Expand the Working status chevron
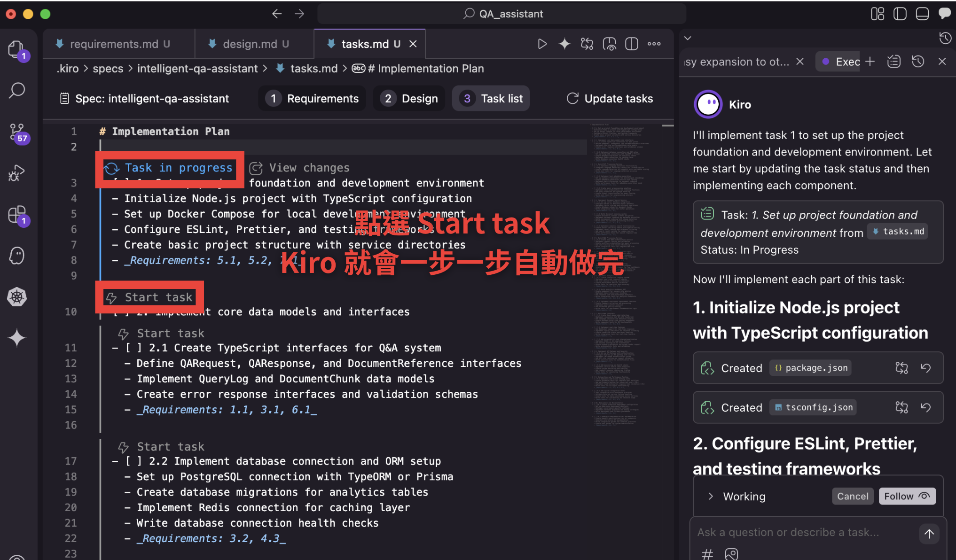Viewport: 956px width, 560px height. click(x=711, y=497)
